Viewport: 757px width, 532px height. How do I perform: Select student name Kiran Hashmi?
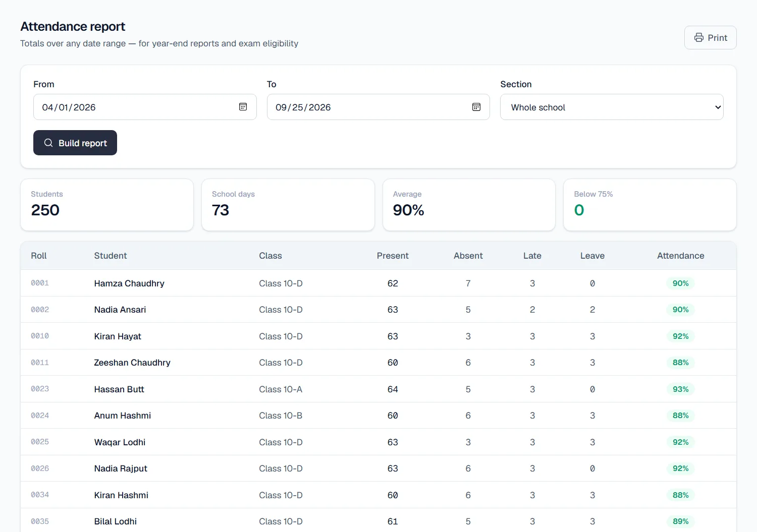[121, 495]
